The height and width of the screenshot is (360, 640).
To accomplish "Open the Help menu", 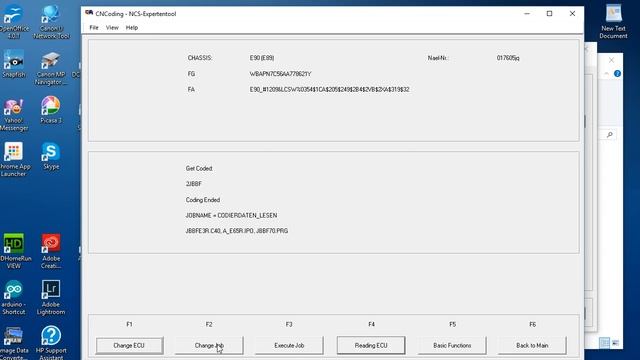I will coord(131,28).
